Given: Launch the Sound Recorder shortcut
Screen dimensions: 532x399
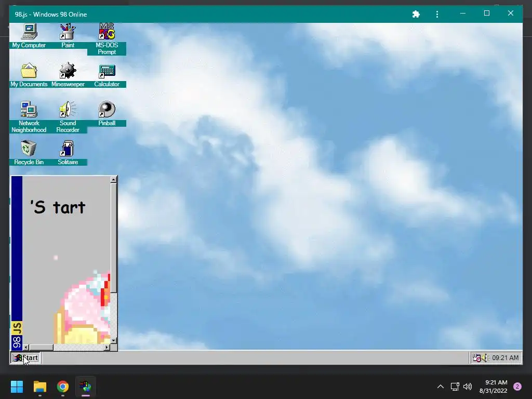Looking at the screenshot, I should [x=68, y=117].
